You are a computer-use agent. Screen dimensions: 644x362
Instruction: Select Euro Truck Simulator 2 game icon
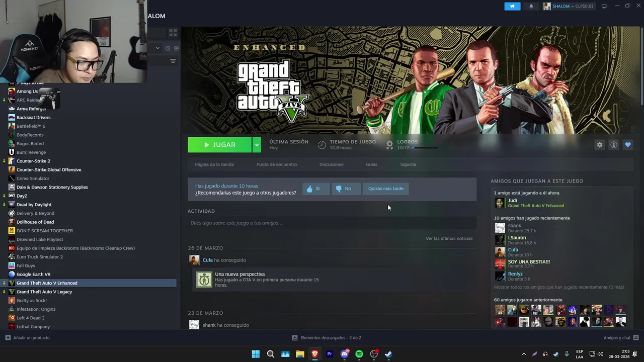12,257
